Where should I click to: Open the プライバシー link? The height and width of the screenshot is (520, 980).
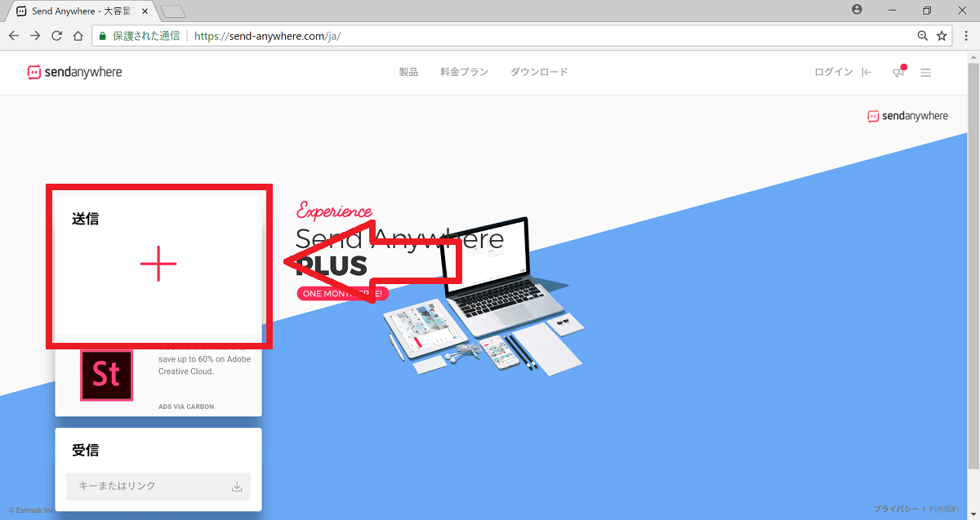pos(897,509)
